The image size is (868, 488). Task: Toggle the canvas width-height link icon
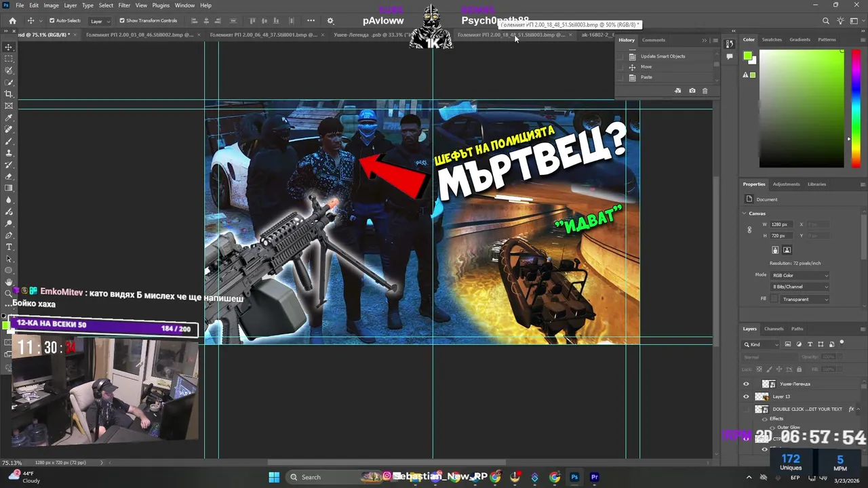(749, 230)
